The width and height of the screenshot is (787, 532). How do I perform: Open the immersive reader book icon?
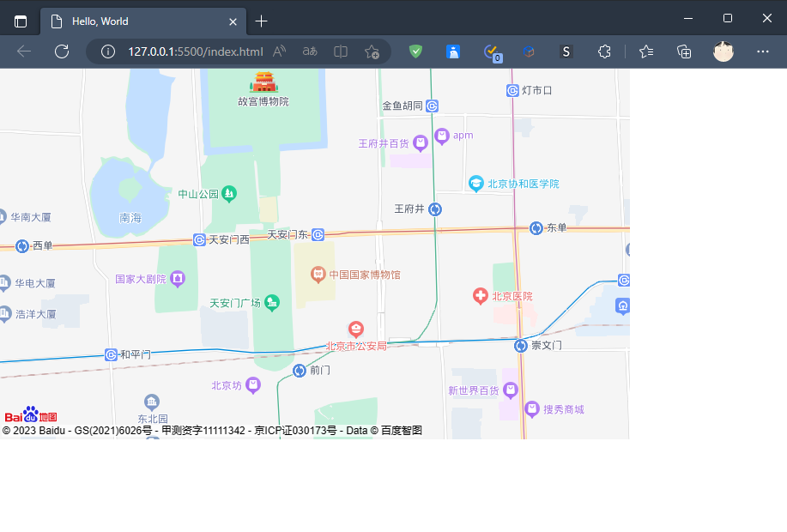341,51
